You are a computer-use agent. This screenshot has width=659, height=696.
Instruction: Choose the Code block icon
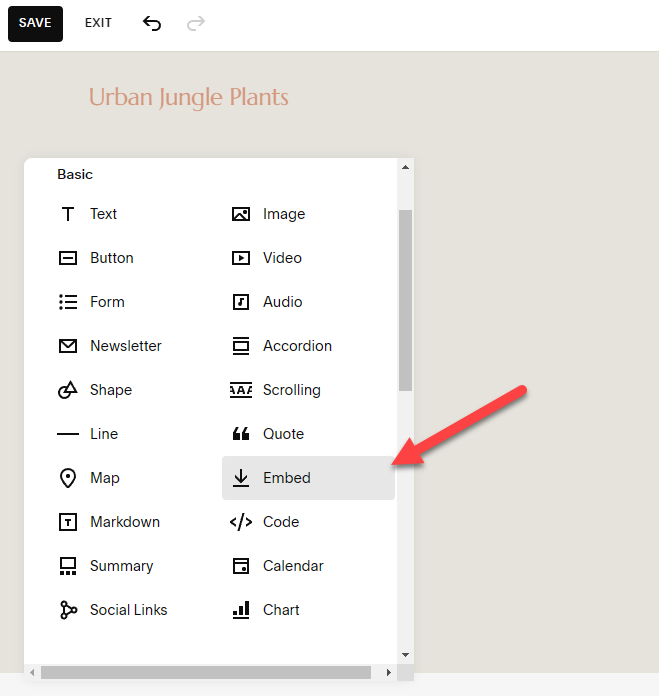click(241, 522)
